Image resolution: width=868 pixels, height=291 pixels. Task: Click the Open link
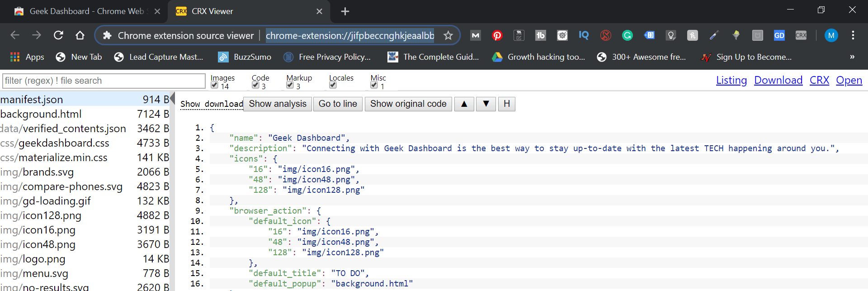point(849,81)
